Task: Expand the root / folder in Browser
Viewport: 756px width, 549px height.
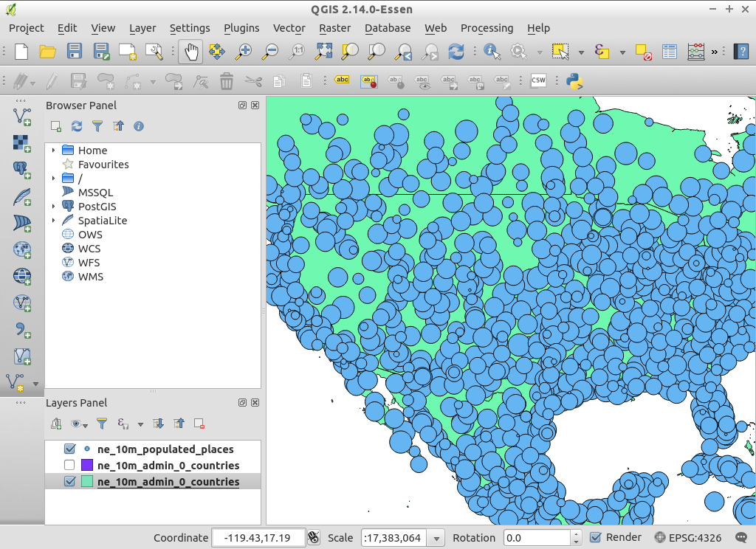Action: [x=53, y=179]
